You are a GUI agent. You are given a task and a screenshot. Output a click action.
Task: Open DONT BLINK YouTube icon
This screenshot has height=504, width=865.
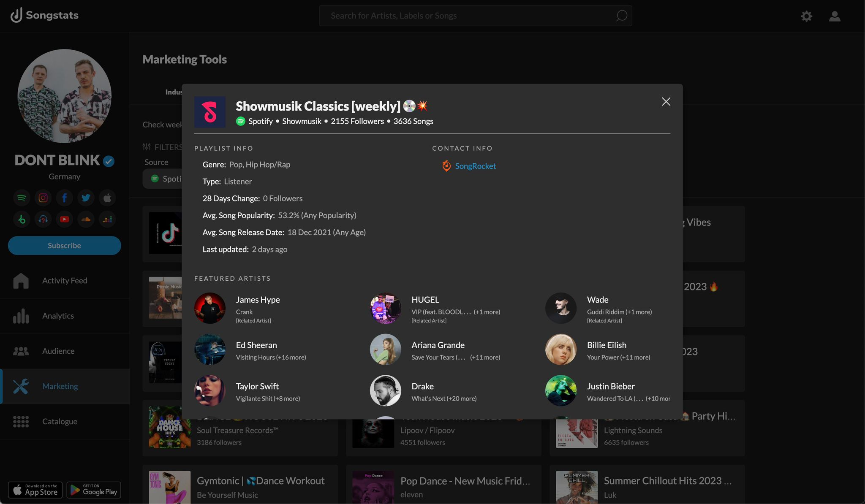point(65,219)
